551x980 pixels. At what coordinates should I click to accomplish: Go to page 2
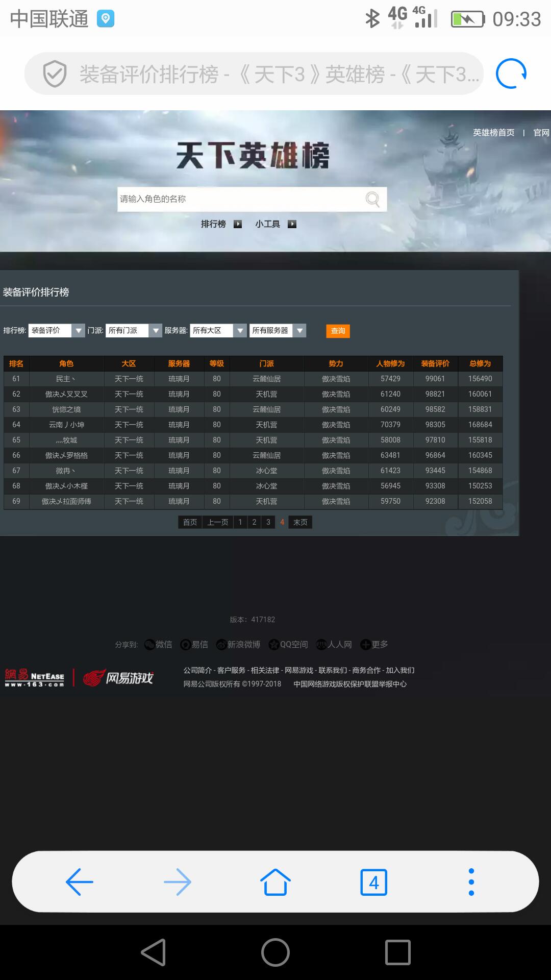pos(254,522)
